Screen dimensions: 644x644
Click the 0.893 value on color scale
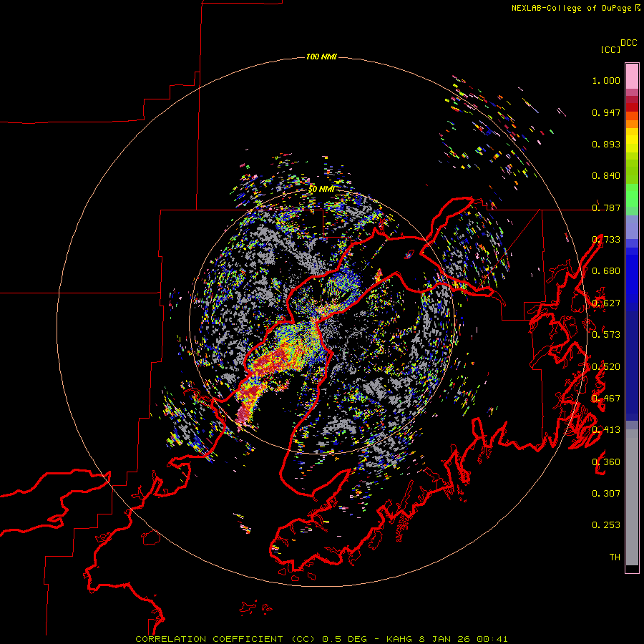pos(606,144)
